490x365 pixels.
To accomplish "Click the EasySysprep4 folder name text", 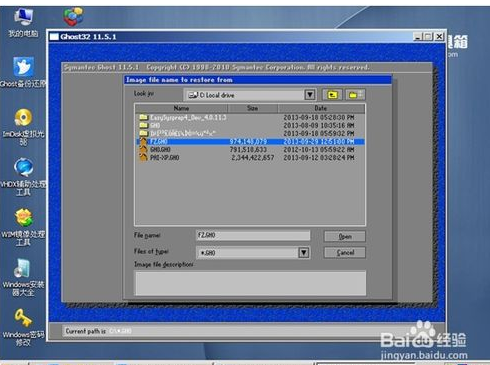I will (x=188, y=118).
